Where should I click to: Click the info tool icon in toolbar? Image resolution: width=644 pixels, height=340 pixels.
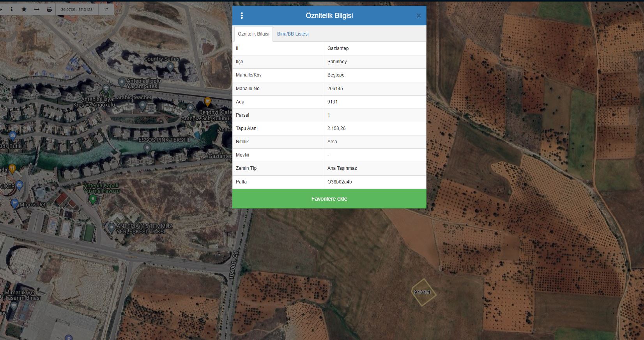(11, 9)
